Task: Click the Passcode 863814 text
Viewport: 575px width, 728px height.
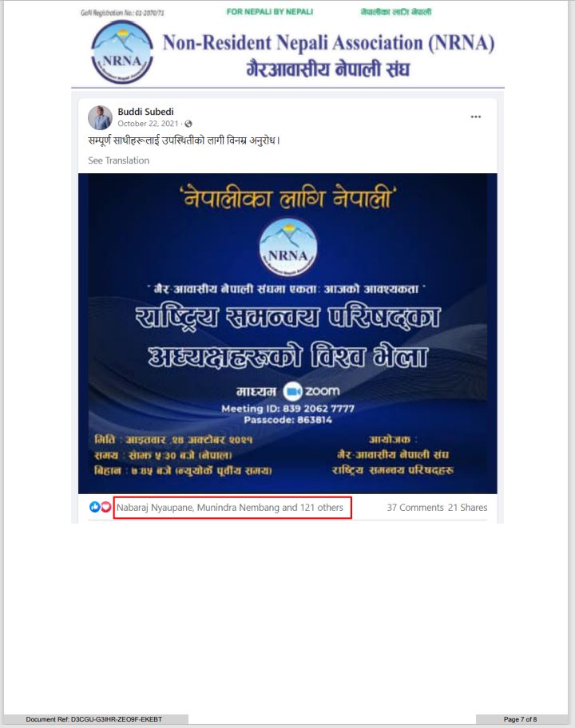Action: tap(288, 420)
